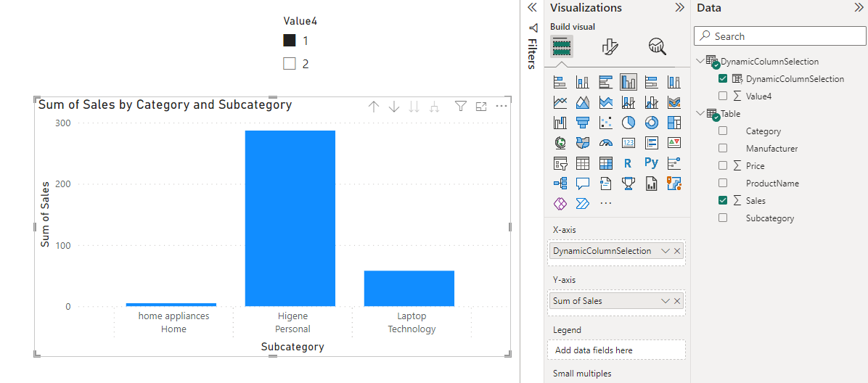This screenshot has height=383, width=868.
Task: Collapse the Table node in Data
Action: [701, 113]
